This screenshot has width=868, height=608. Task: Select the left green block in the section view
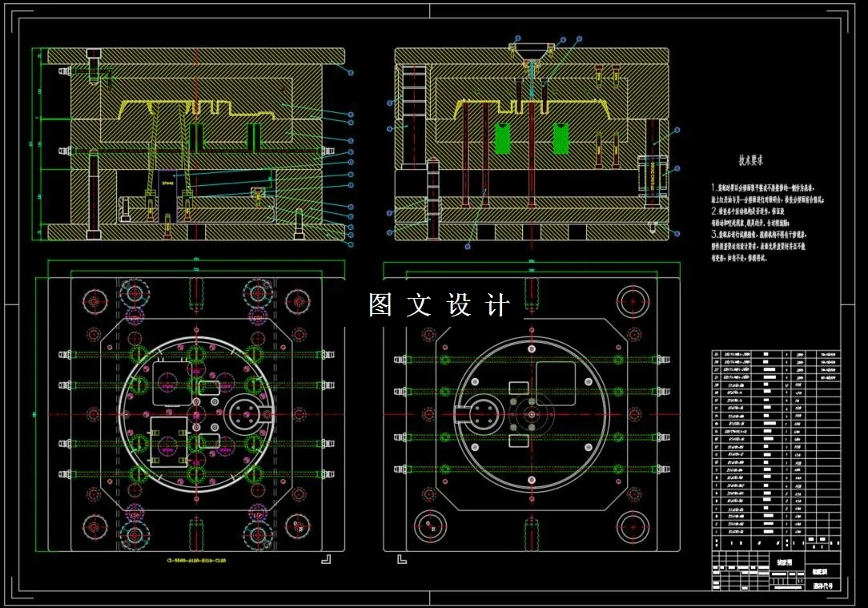[x=503, y=138]
